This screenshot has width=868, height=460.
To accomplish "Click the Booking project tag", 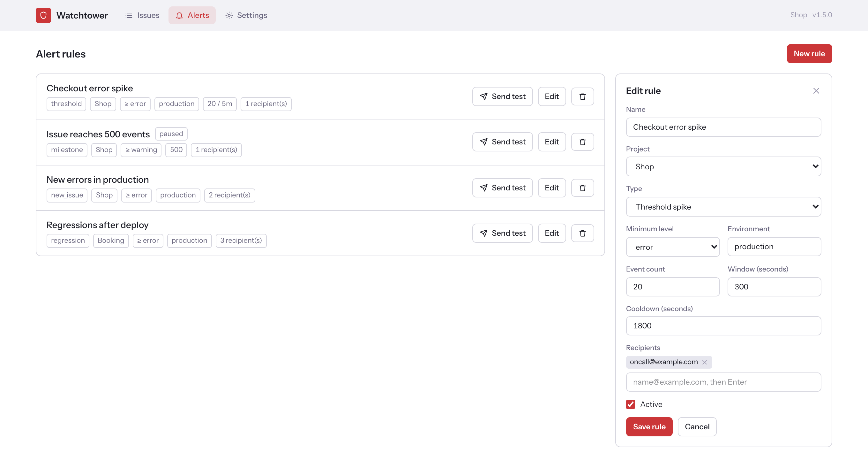I will tap(111, 241).
